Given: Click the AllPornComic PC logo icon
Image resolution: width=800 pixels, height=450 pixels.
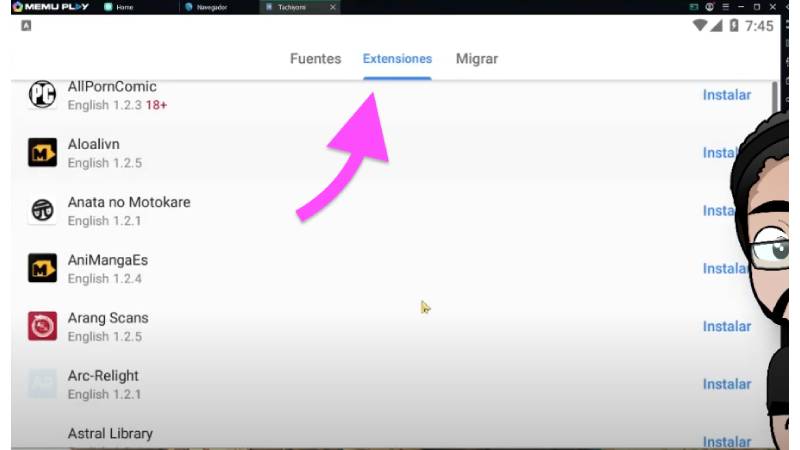Looking at the screenshot, I should (x=42, y=94).
